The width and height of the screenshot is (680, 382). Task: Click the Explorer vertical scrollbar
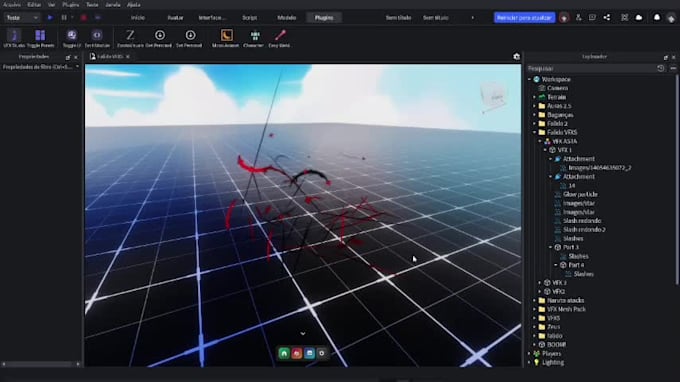(677, 179)
